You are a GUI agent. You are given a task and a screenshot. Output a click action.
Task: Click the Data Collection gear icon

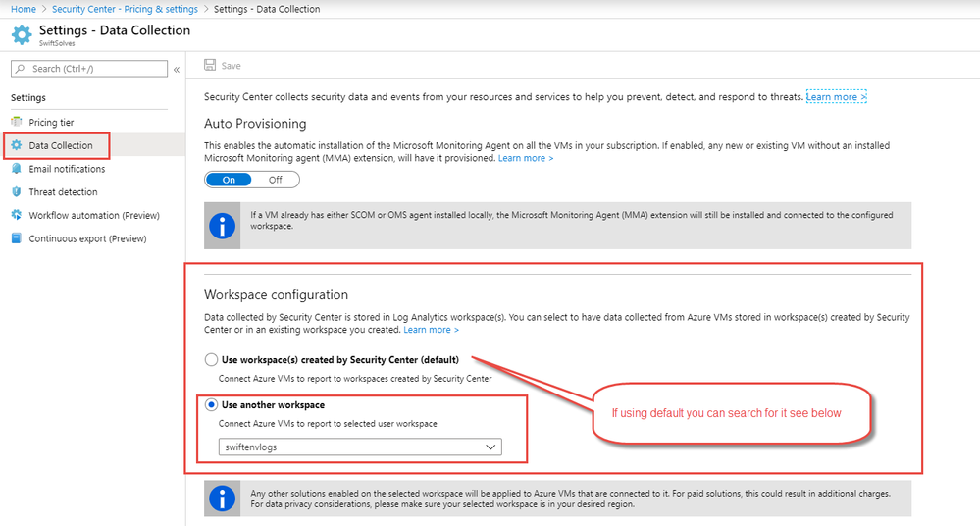pos(17,145)
